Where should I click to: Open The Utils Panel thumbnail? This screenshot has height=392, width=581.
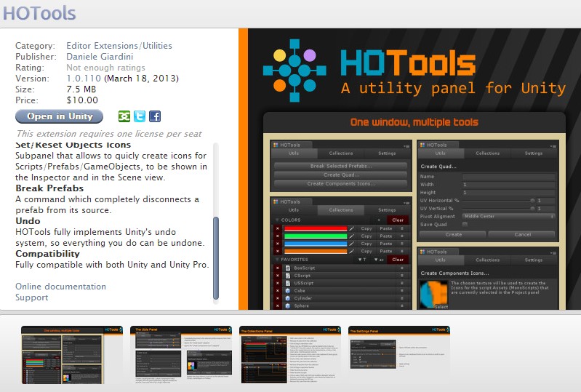[x=181, y=355]
